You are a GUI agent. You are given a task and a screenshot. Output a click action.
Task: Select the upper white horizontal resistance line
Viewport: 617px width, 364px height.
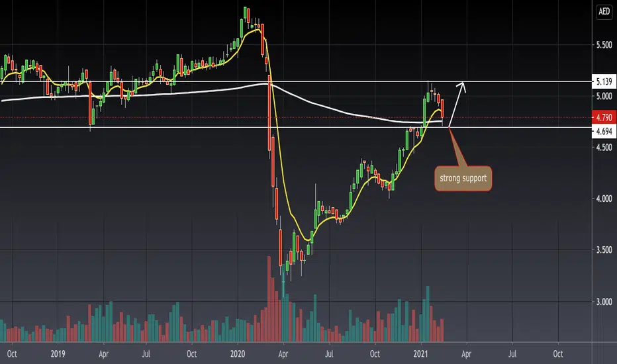[295, 81]
